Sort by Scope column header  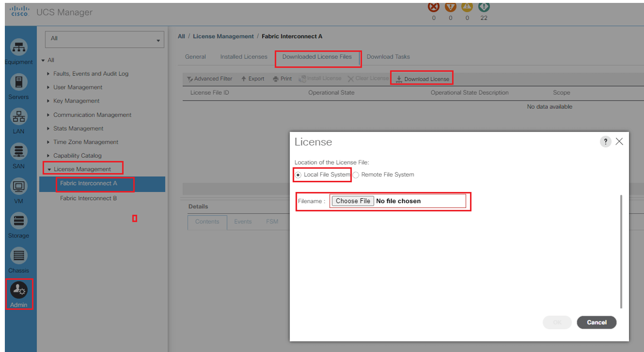coord(561,92)
